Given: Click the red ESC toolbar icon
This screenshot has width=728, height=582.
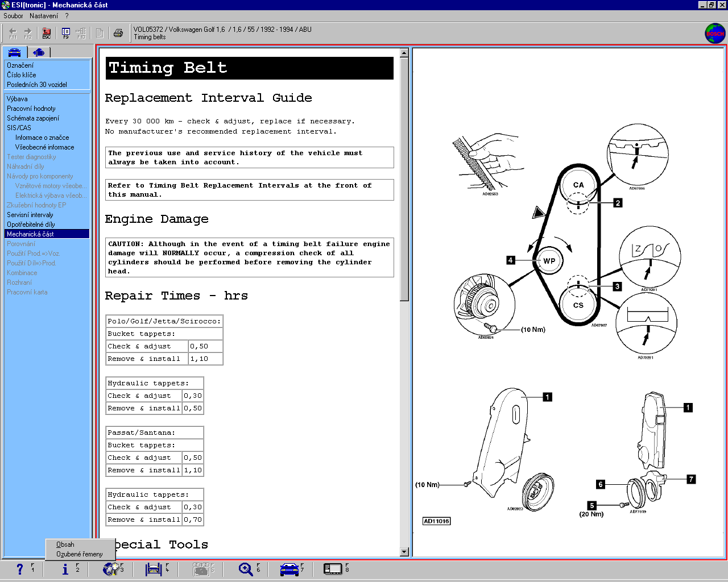Looking at the screenshot, I should tap(47, 33).
